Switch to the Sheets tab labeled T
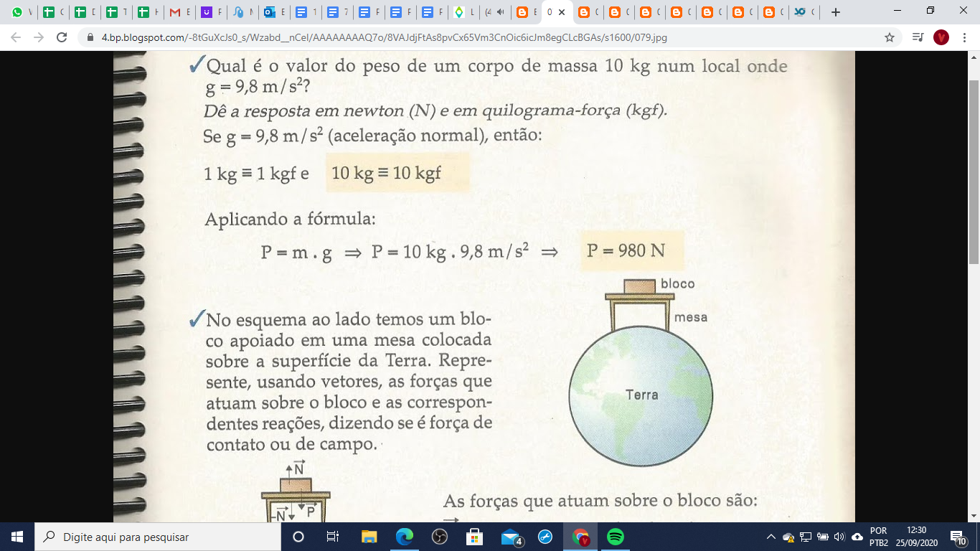980x551 pixels. tap(117, 12)
